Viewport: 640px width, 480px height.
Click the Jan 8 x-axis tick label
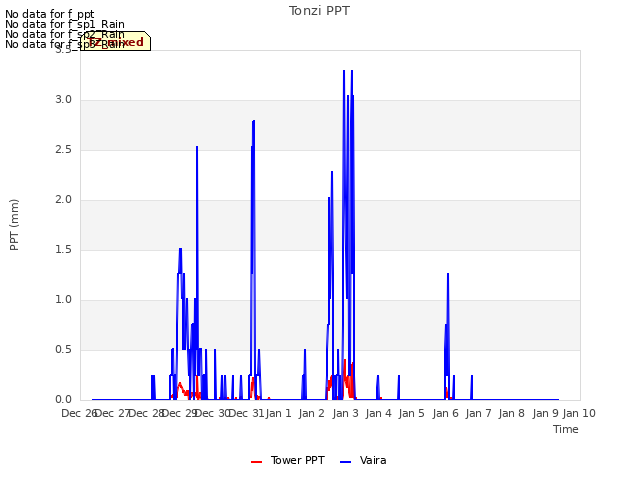coord(512,413)
